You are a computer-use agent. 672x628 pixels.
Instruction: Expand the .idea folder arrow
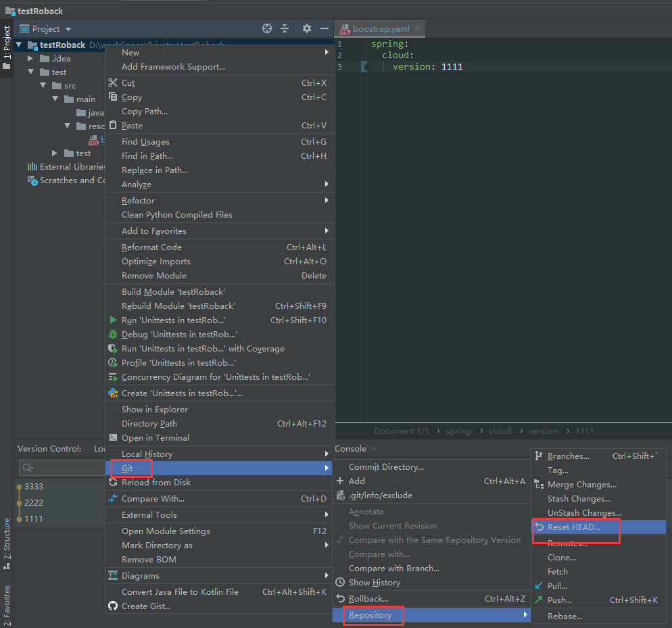pos(30,58)
